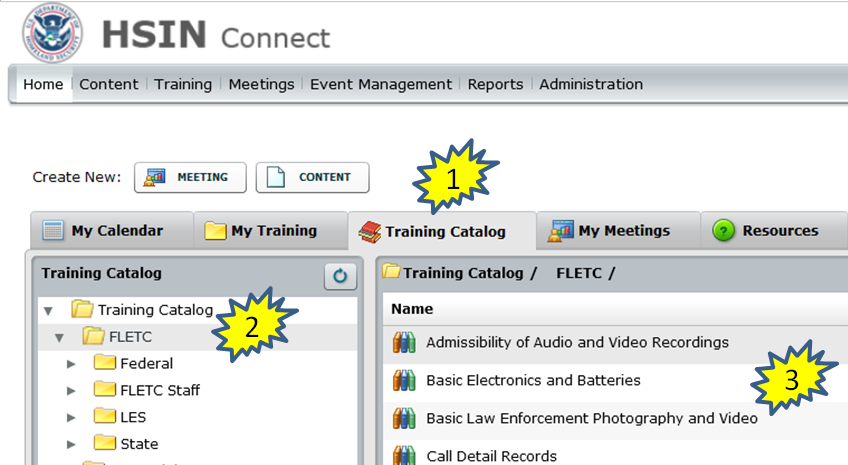Click course icon beside Basic Electronics
848x465 pixels.
coord(404,381)
